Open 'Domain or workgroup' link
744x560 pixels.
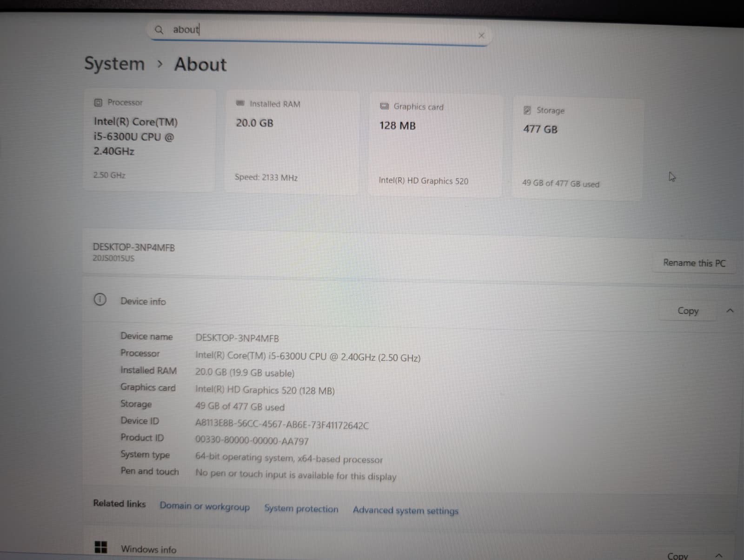[205, 506]
